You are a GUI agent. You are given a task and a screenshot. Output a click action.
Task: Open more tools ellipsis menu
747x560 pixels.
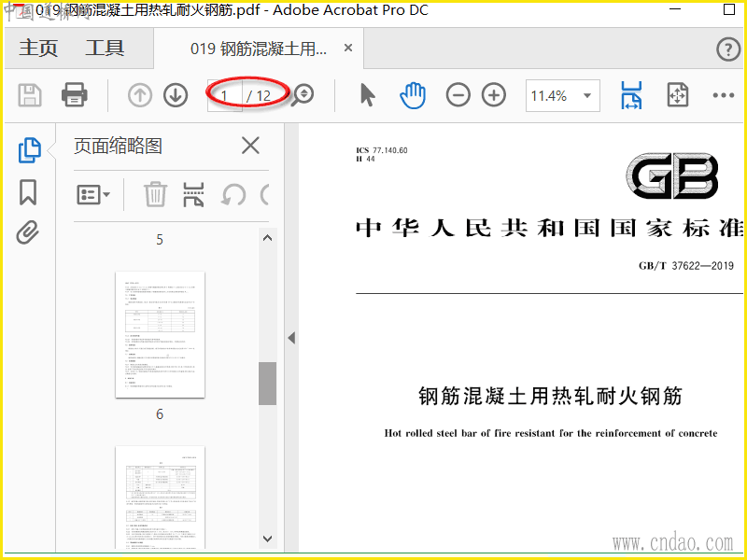(x=723, y=95)
